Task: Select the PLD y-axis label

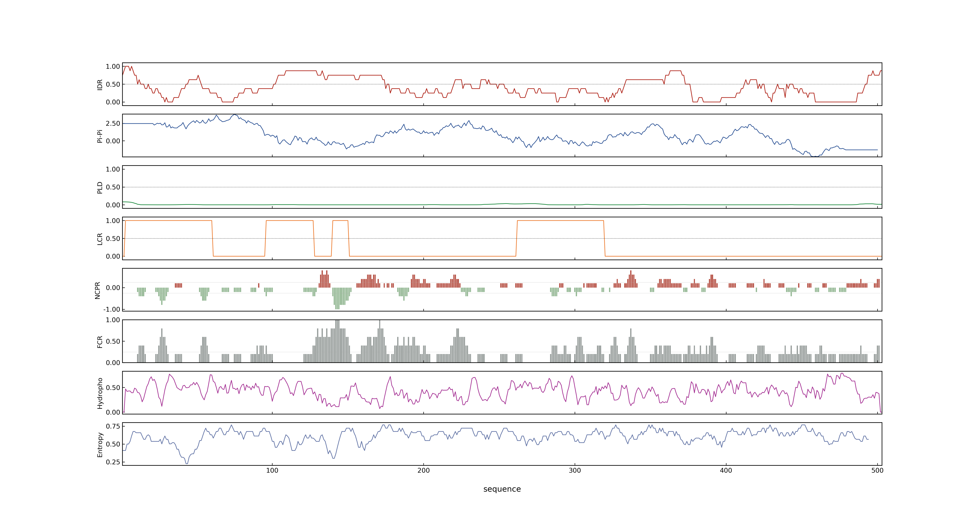Action: pos(100,187)
